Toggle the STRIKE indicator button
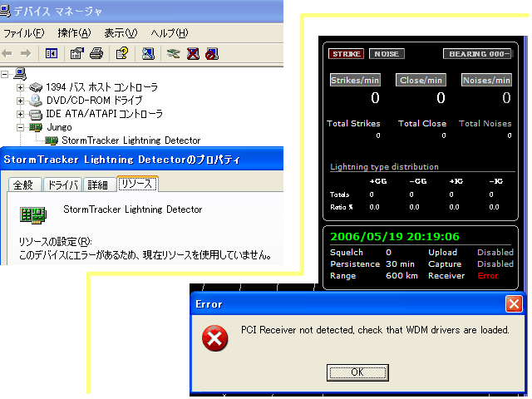The width and height of the screenshot is (532, 399). pyautogui.click(x=346, y=54)
